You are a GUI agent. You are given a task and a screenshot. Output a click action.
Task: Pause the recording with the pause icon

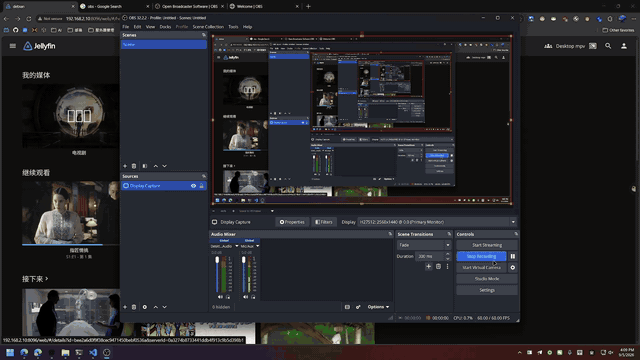click(513, 256)
